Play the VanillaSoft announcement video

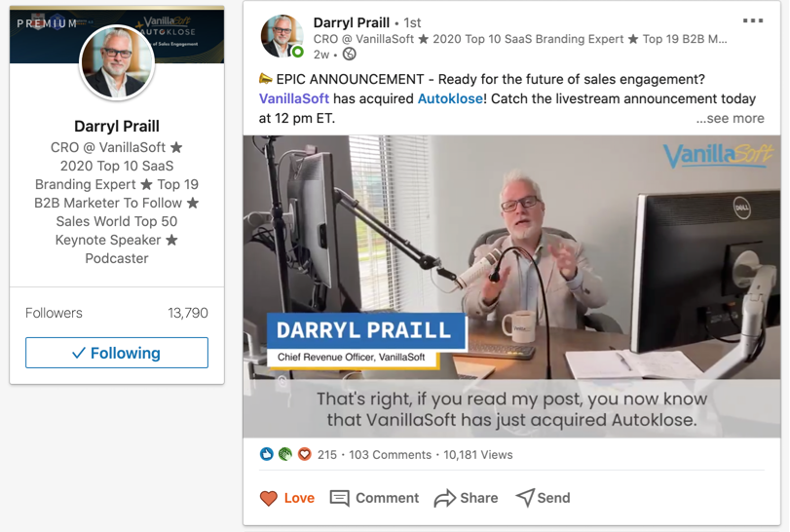click(x=511, y=286)
